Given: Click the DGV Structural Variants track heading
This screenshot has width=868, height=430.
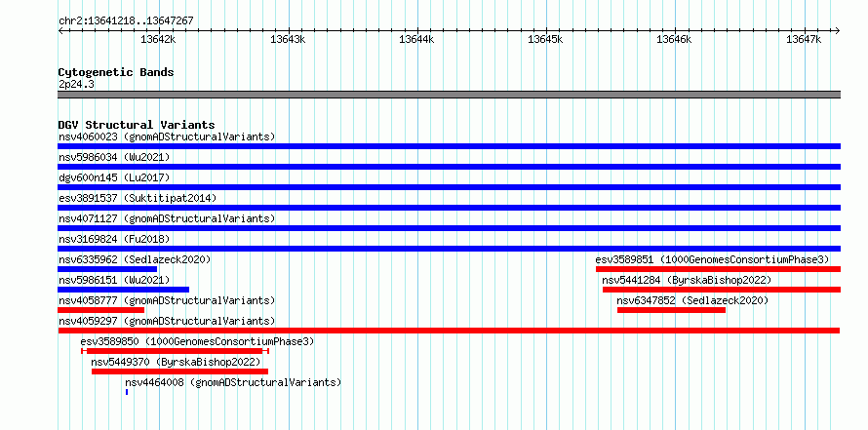Looking at the screenshot, I should pyautogui.click(x=137, y=125).
